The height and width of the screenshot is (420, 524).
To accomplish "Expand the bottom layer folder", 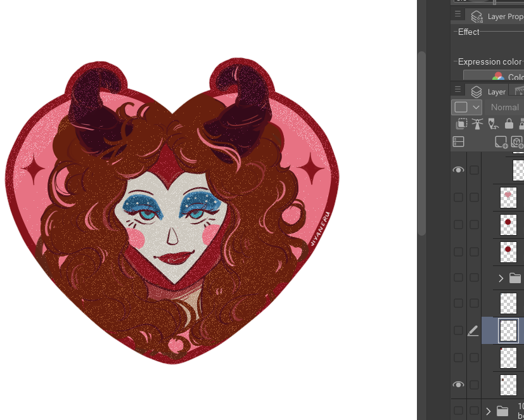I will (x=489, y=411).
